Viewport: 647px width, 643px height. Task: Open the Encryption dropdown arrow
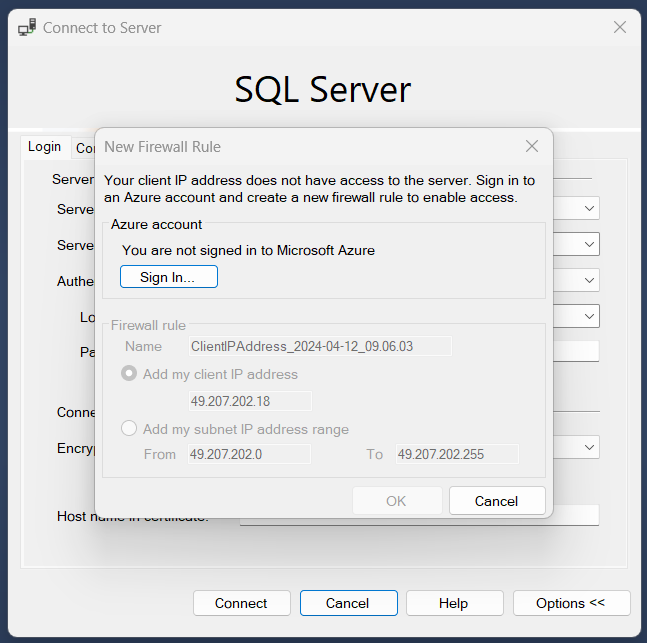click(589, 447)
